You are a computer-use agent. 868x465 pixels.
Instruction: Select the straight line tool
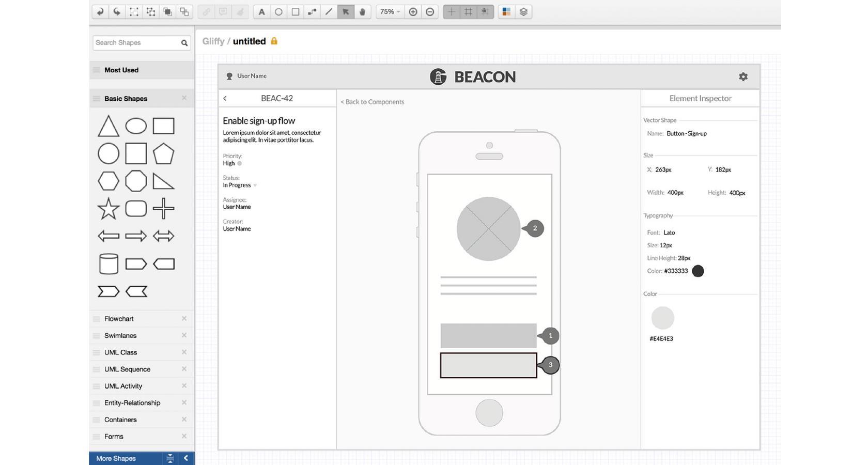point(329,12)
